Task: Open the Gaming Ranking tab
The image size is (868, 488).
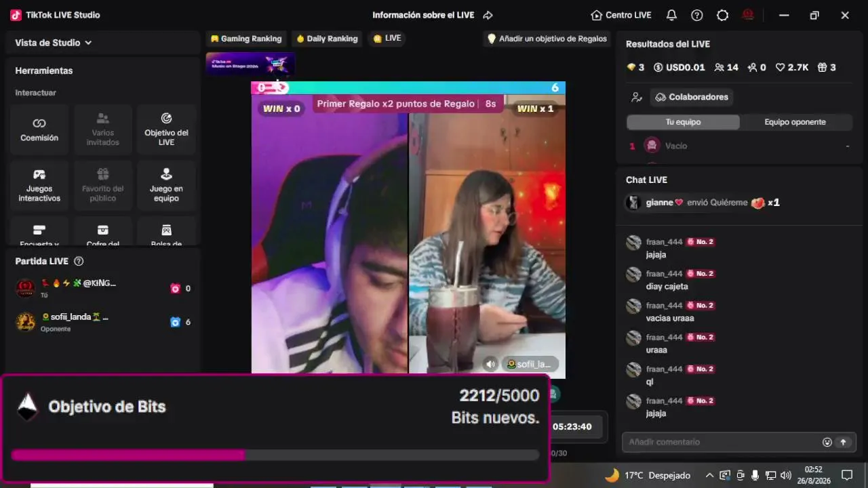Action: click(246, 39)
